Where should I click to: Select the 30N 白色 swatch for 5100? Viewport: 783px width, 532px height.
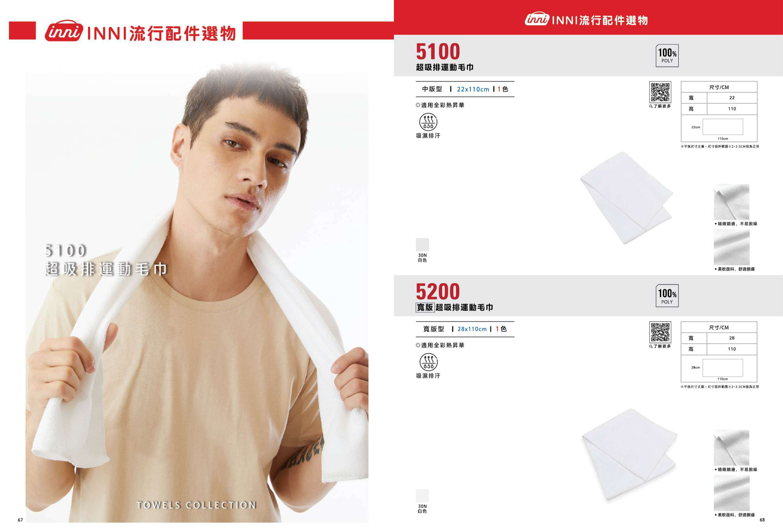point(422,244)
